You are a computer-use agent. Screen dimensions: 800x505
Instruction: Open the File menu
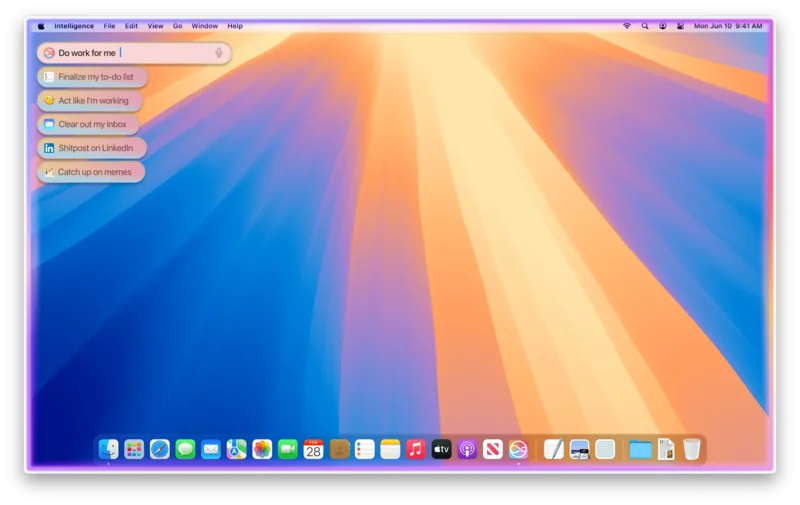click(109, 26)
